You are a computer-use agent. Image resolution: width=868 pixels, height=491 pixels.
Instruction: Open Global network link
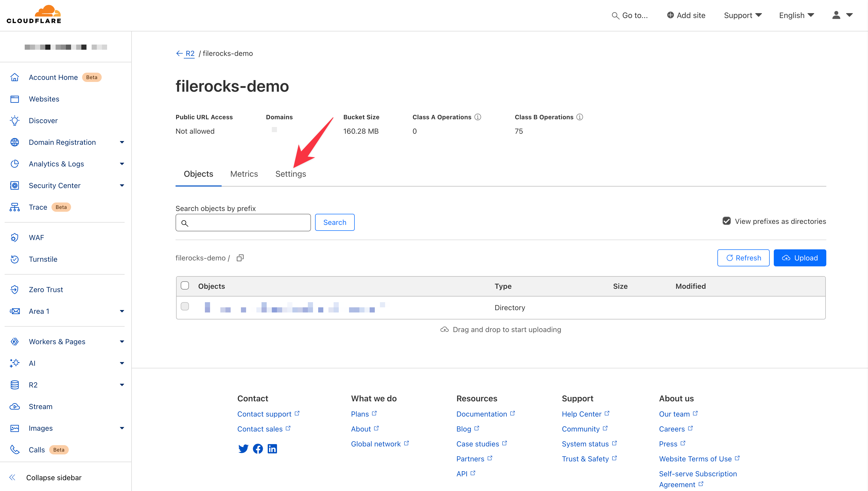tap(380, 444)
